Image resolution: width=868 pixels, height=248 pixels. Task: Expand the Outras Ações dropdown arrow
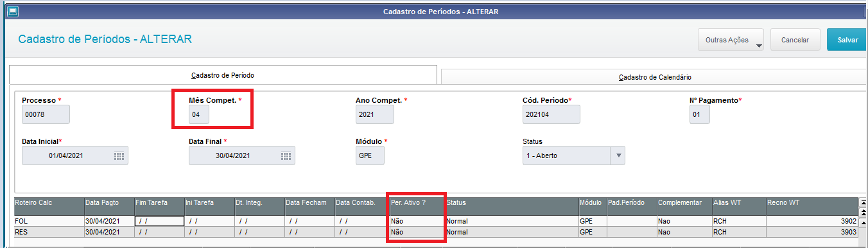[759, 46]
